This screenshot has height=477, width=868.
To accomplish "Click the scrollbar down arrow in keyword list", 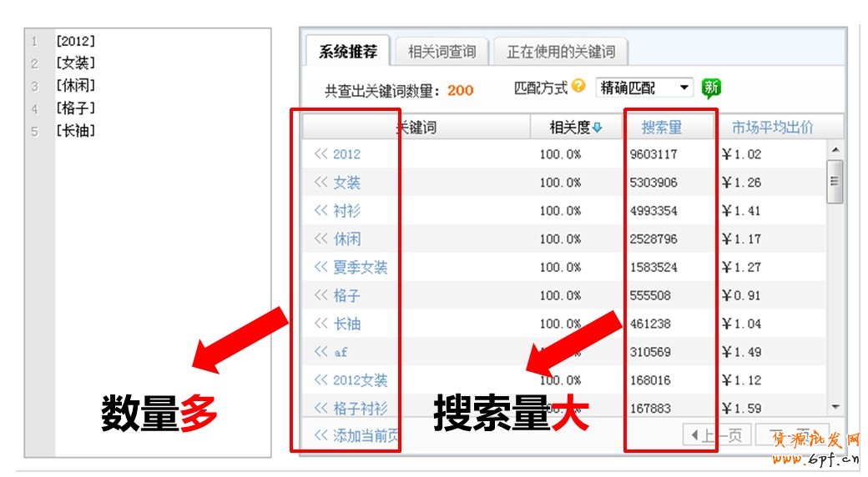I will click(835, 407).
